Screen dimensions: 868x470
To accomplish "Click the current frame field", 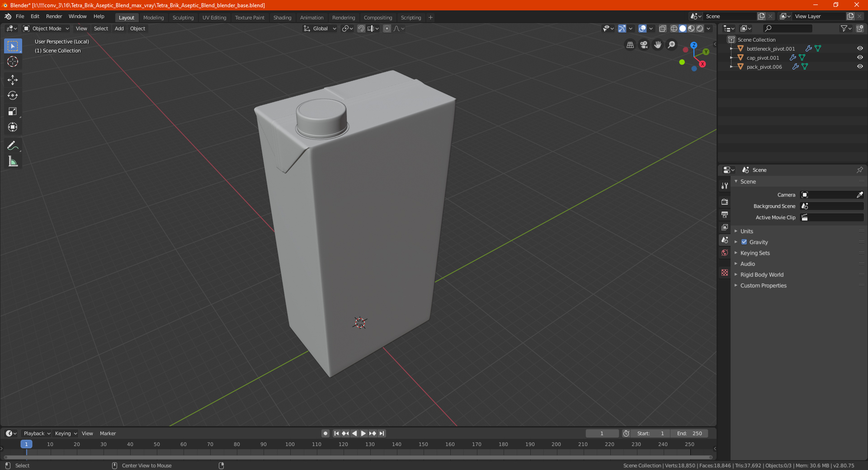I will [602, 433].
